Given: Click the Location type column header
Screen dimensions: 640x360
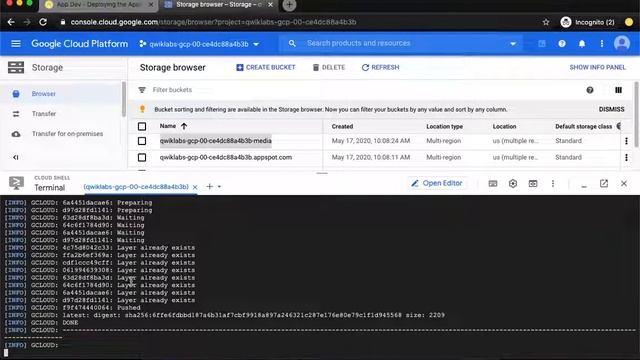Looking at the screenshot, I should coord(444,127).
